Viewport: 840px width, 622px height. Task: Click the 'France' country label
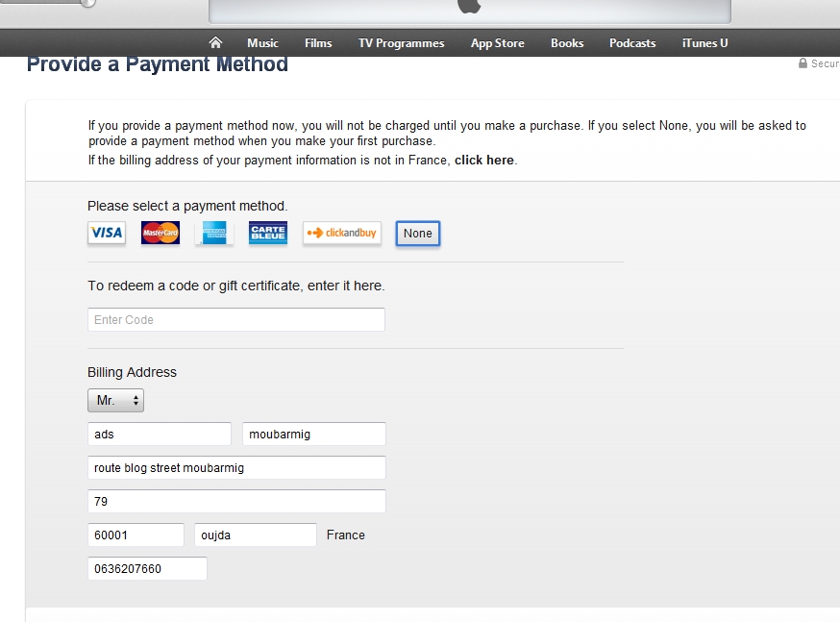(346, 535)
